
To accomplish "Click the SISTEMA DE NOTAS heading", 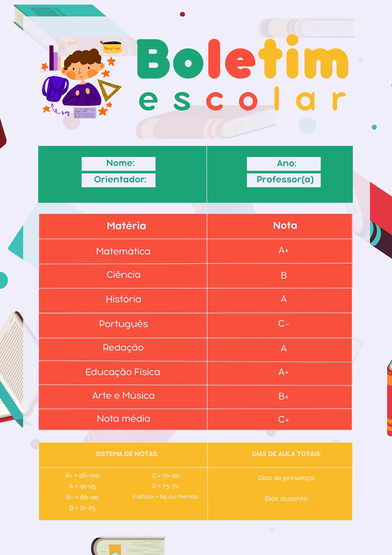I will tap(127, 454).
